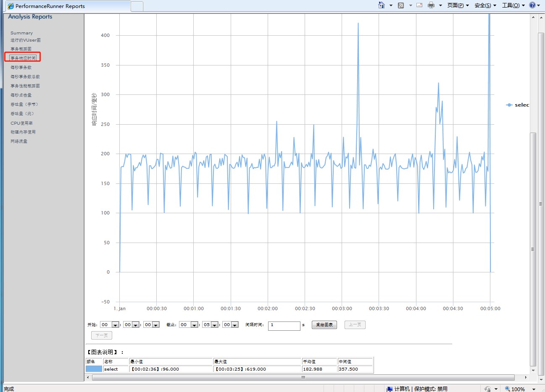Toggle the select series legend marker

509,105
